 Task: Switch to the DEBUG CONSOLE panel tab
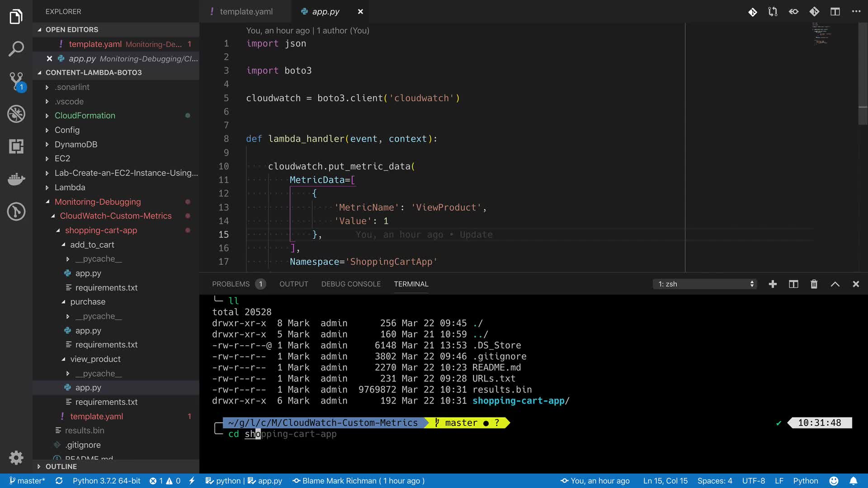point(351,284)
